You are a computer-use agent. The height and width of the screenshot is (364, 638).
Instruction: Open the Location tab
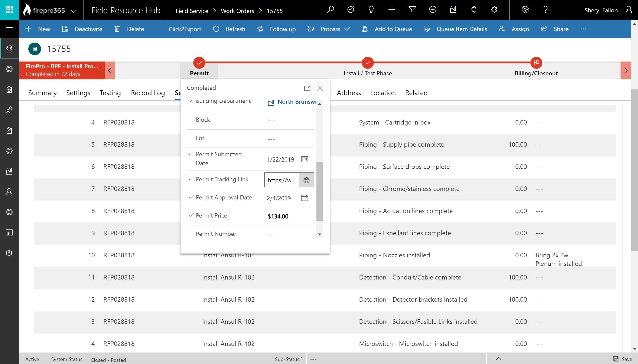pyautogui.click(x=383, y=93)
